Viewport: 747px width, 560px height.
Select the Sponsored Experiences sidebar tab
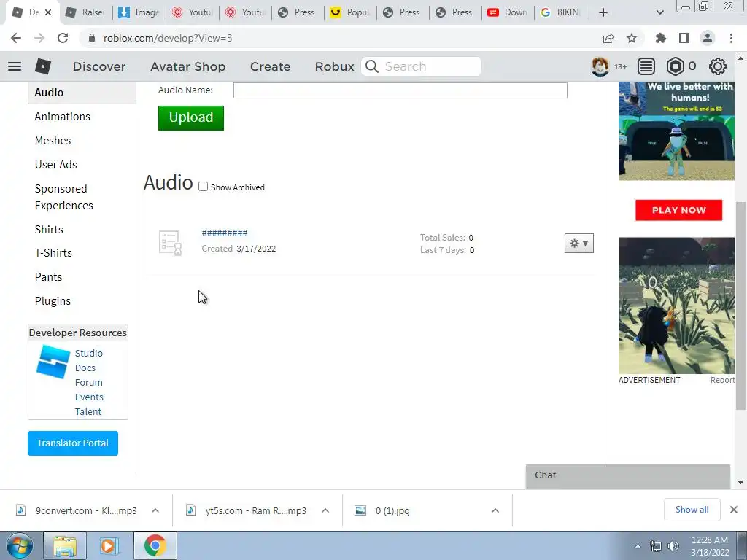64,197
